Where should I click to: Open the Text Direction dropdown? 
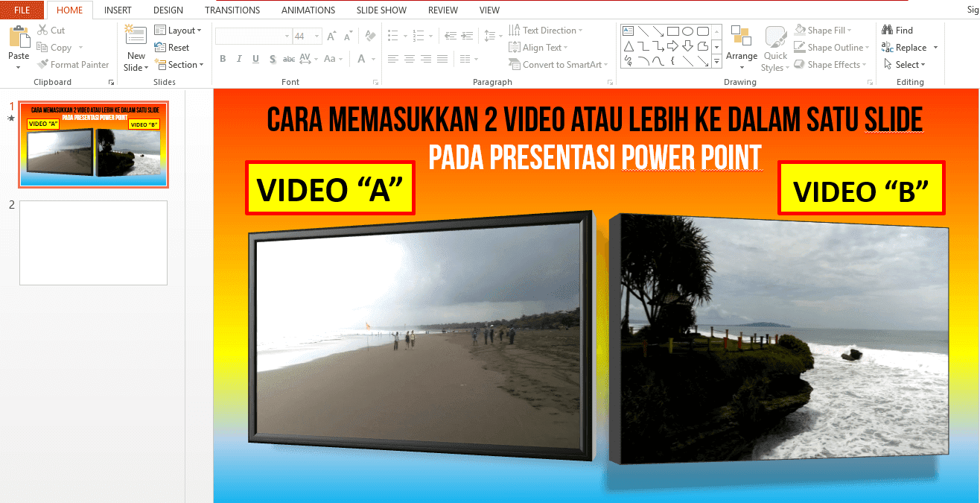[x=546, y=31]
